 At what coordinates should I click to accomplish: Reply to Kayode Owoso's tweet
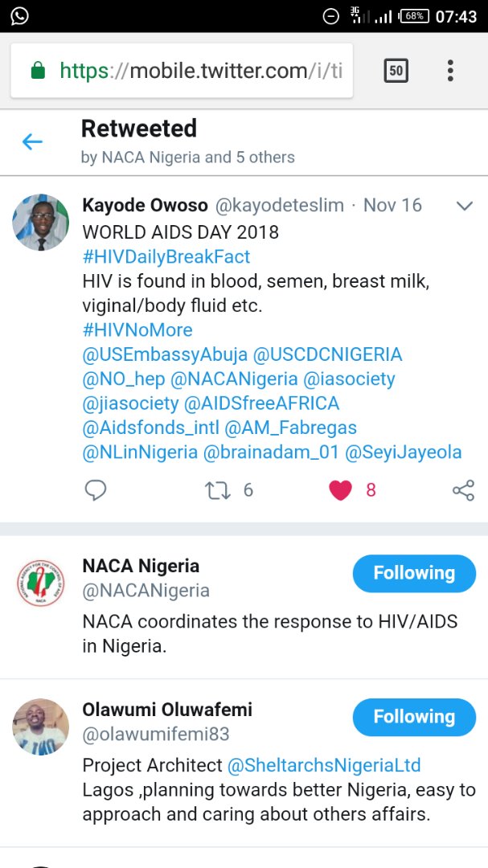coord(96,490)
